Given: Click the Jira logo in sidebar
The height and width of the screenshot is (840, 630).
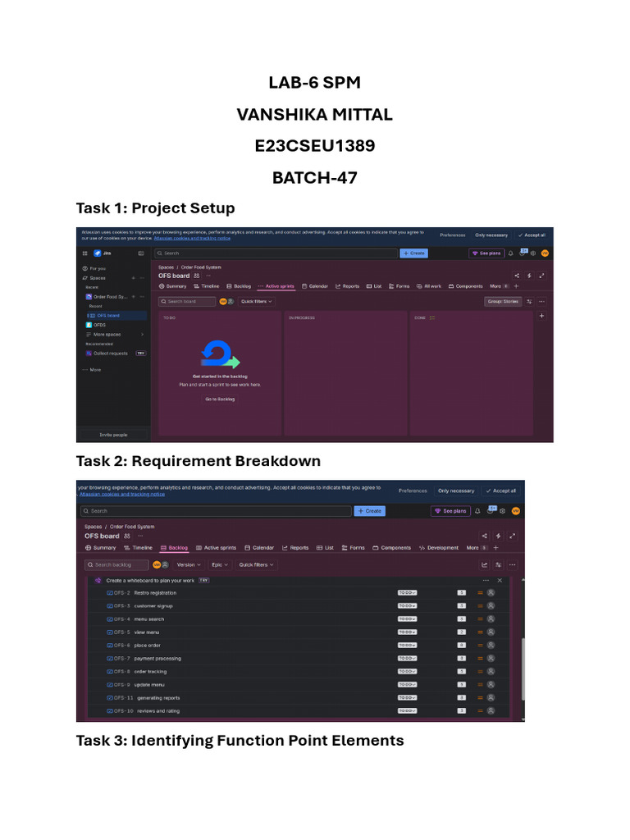Looking at the screenshot, I should pyautogui.click(x=98, y=253).
